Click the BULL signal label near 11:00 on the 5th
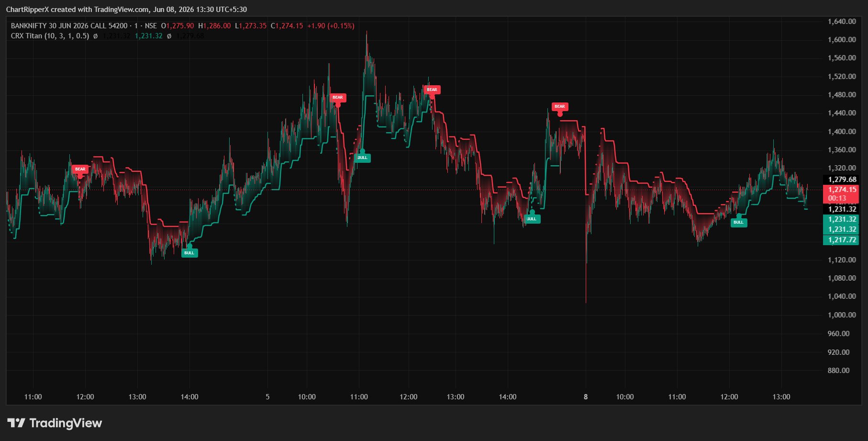This screenshot has height=441, width=868. (x=362, y=158)
